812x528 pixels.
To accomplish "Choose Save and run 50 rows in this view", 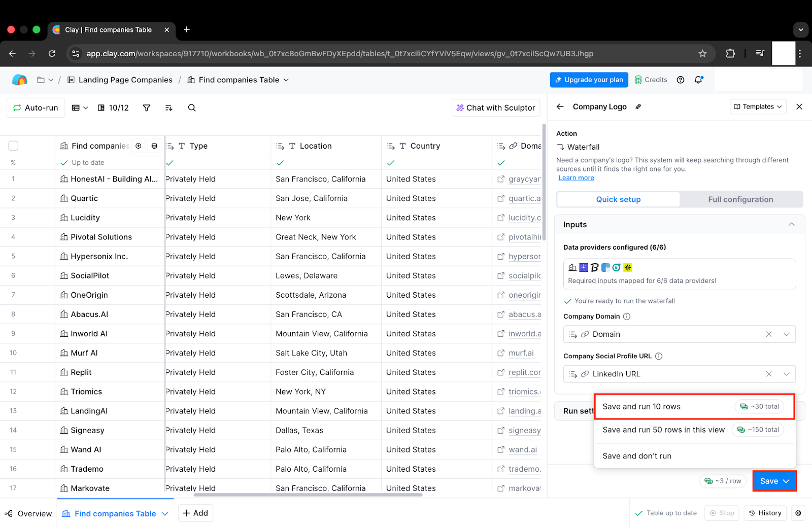I will [694, 430].
